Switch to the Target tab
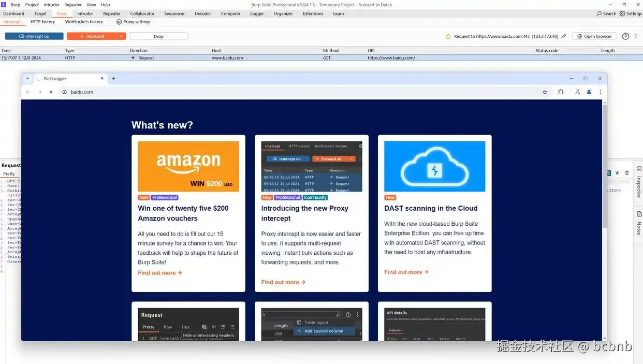This screenshot has width=643, height=364. (x=40, y=13)
